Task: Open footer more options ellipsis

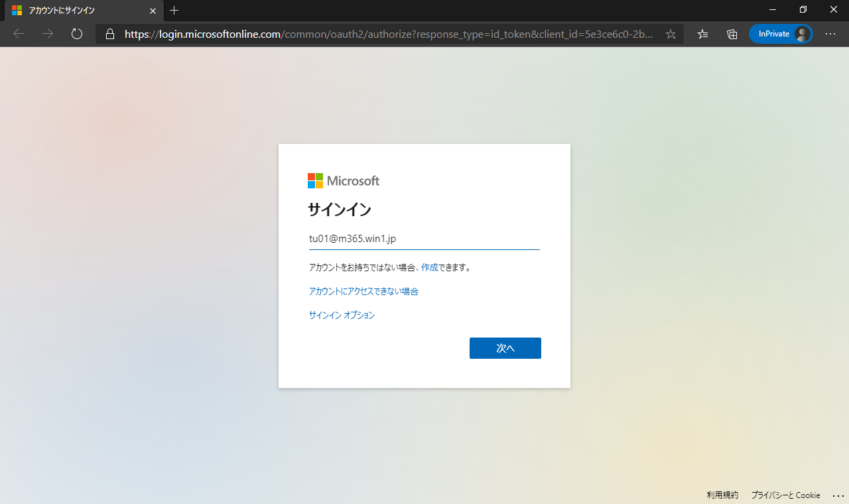Action: pos(838,495)
